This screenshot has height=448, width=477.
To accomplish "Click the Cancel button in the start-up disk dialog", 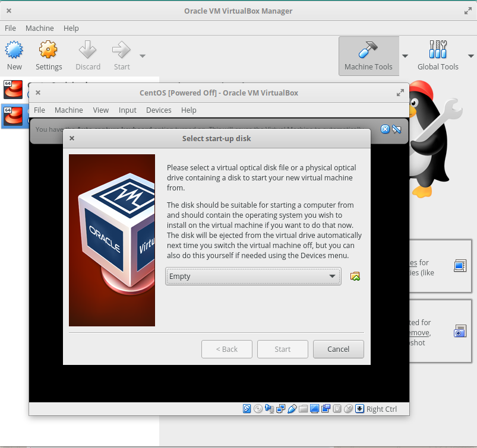I will coord(338,349).
